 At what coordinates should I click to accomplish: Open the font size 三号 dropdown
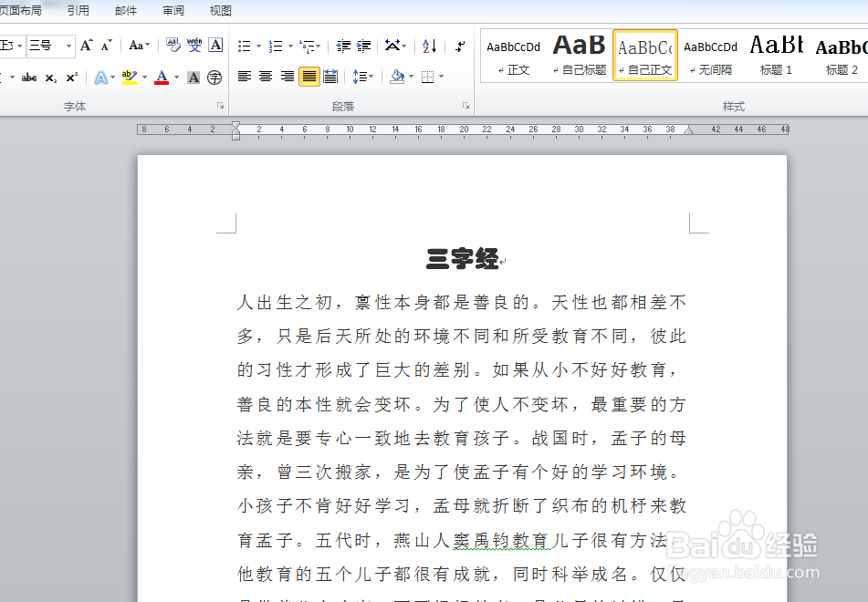(68, 46)
